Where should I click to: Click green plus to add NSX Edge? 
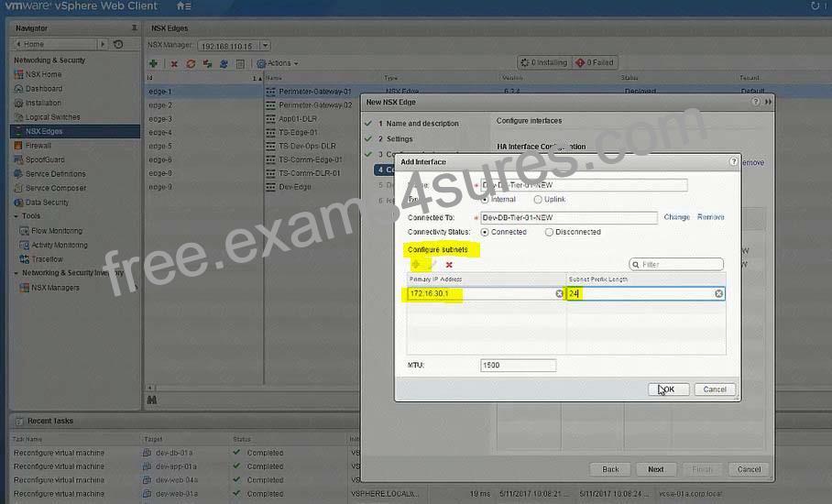[x=153, y=63]
